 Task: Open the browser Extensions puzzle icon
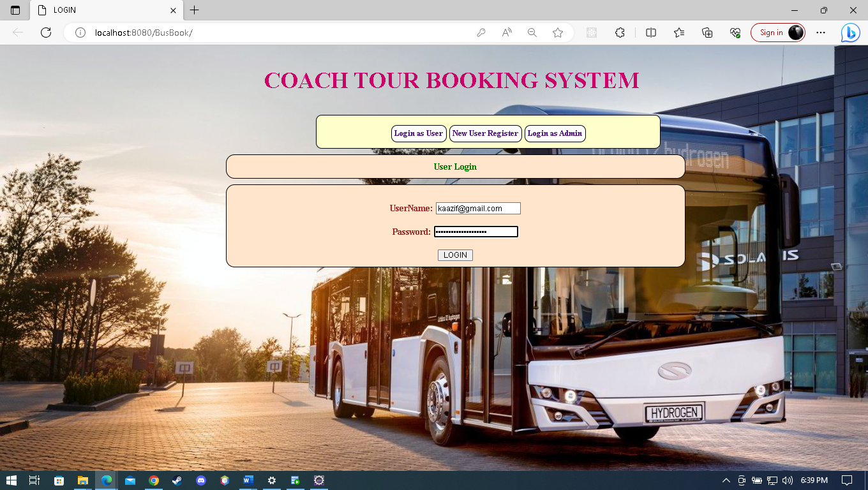tap(620, 33)
